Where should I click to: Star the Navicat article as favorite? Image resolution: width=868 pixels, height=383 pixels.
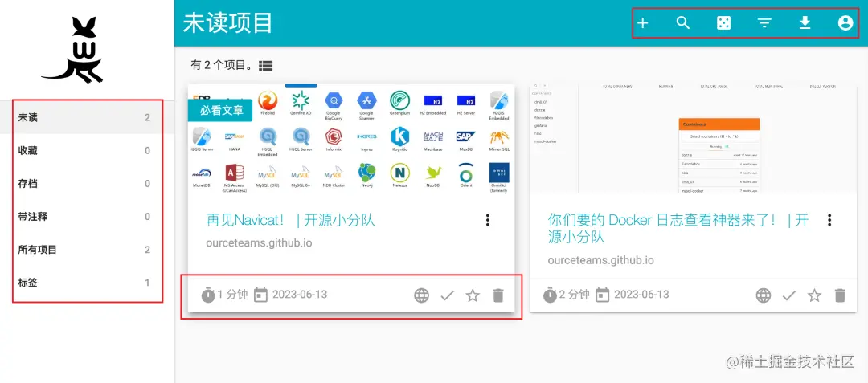(x=473, y=295)
